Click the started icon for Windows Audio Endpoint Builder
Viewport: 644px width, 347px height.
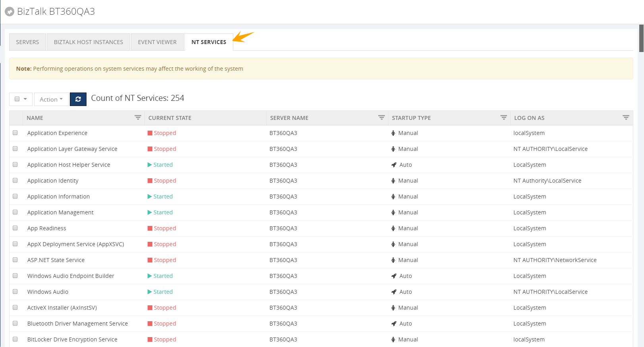[150, 276]
